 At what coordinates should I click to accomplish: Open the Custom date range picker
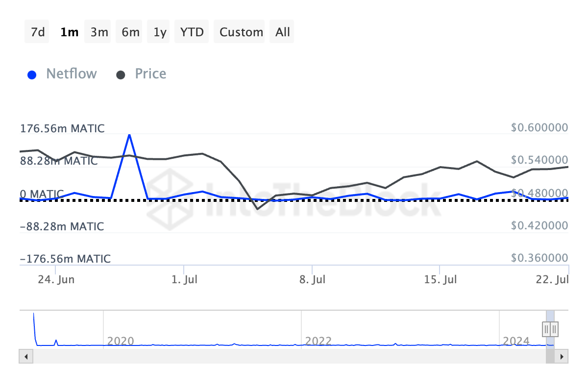pyautogui.click(x=241, y=32)
